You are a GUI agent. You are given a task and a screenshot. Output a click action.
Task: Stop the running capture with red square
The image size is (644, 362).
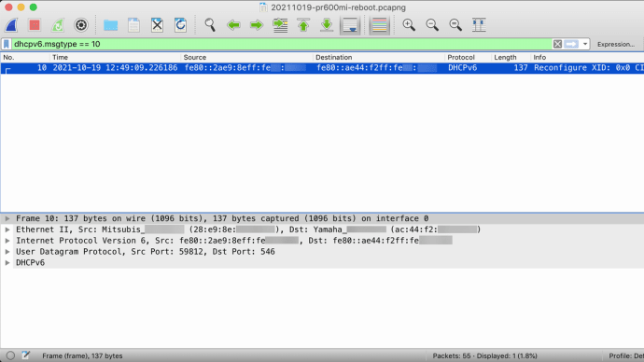[x=35, y=25]
